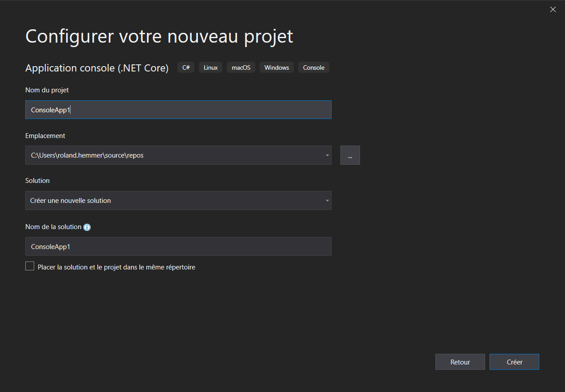565x392 pixels.
Task: Click into the Nom de la solution field
Action: 178,246
